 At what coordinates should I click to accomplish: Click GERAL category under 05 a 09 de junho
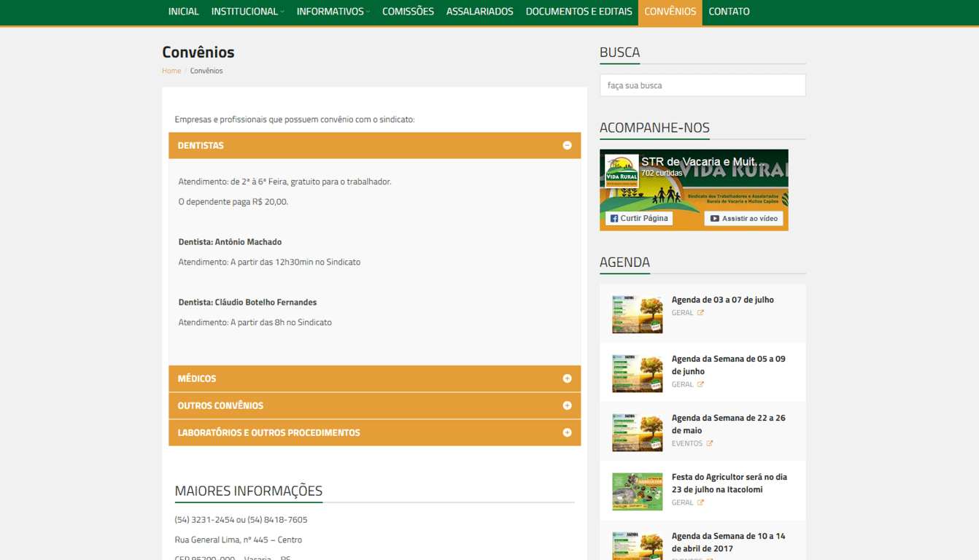coord(682,384)
